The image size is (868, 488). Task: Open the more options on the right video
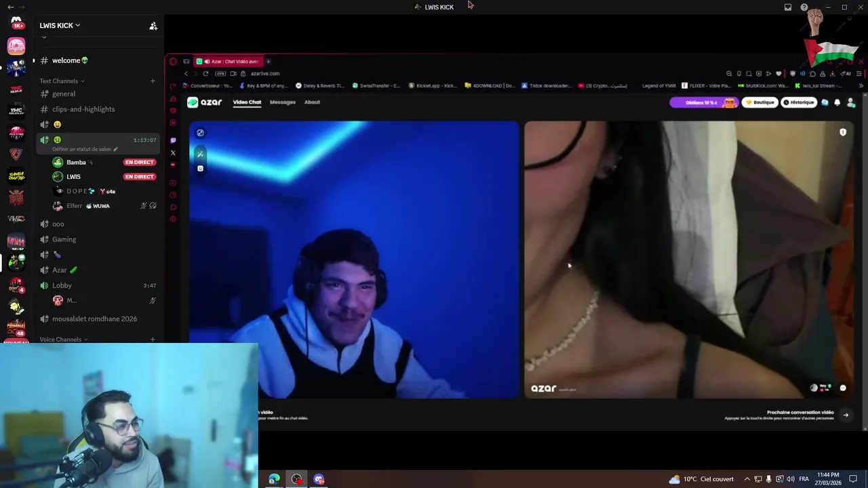pyautogui.click(x=843, y=388)
